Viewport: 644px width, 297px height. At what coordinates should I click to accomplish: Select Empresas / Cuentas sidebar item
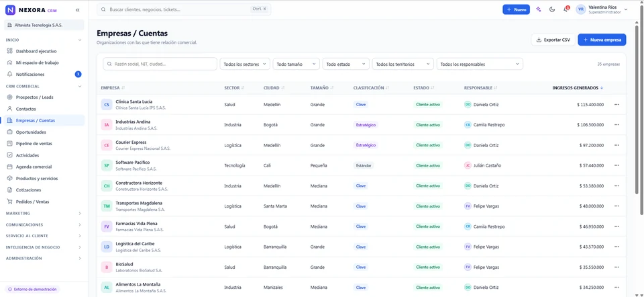pyautogui.click(x=44, y=120)
